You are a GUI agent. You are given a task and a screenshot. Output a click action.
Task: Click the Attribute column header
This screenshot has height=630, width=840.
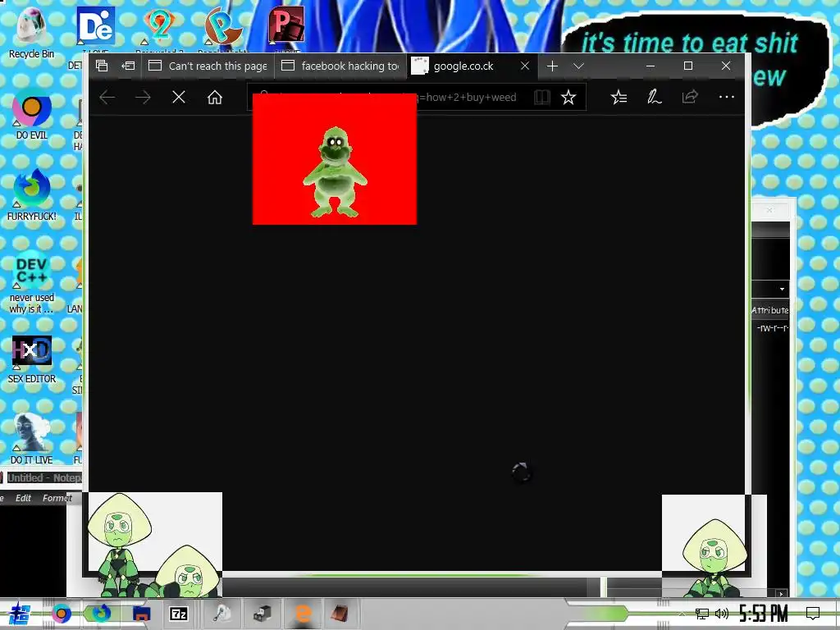tap(769, 310)
